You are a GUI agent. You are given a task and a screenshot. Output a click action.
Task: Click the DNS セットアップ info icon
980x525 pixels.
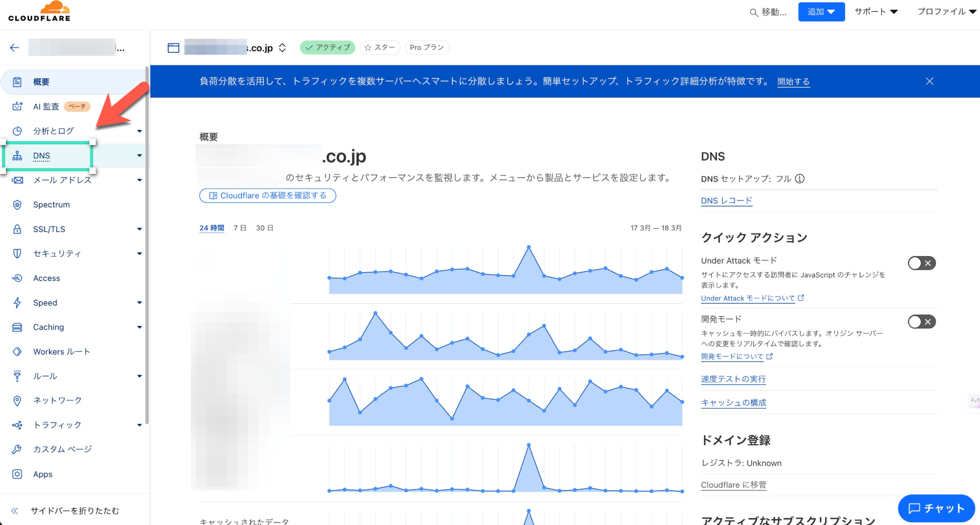[x=799, y=179]
